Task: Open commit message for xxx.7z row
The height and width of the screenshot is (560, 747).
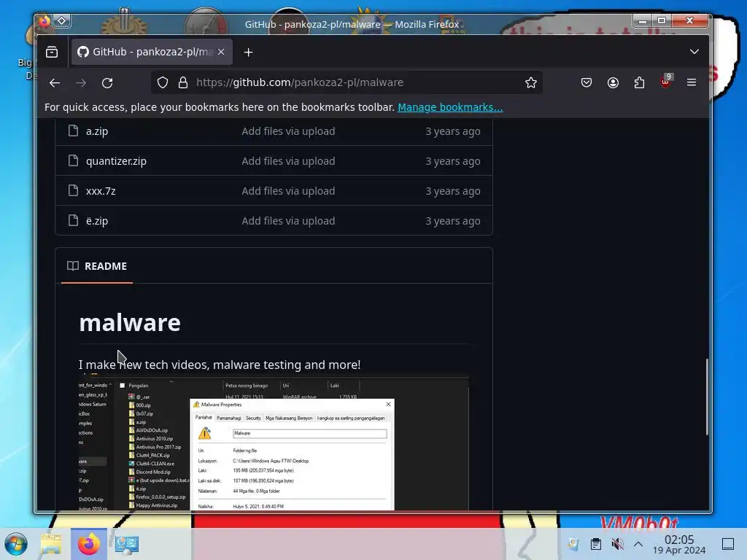Action: click(x=288, y=191)
